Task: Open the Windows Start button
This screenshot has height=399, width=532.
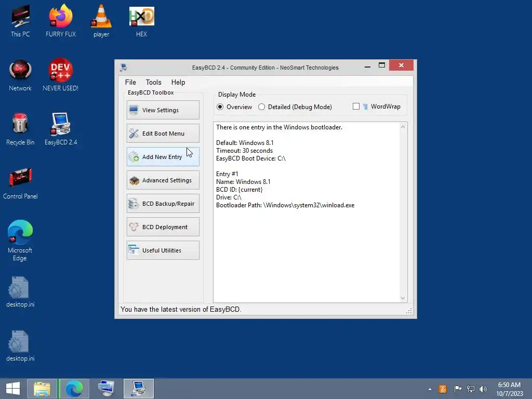Action: pos(13,389)
